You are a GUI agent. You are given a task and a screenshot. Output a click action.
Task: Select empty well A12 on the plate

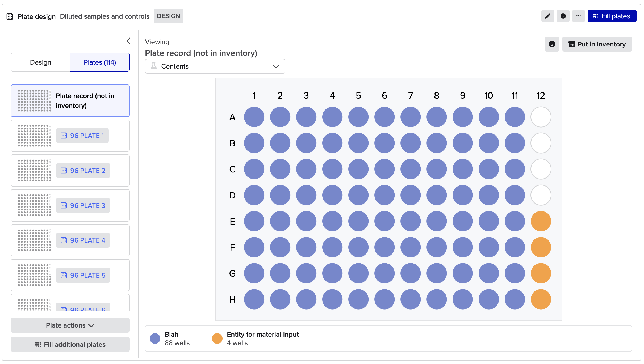click(x=541, y=117)
